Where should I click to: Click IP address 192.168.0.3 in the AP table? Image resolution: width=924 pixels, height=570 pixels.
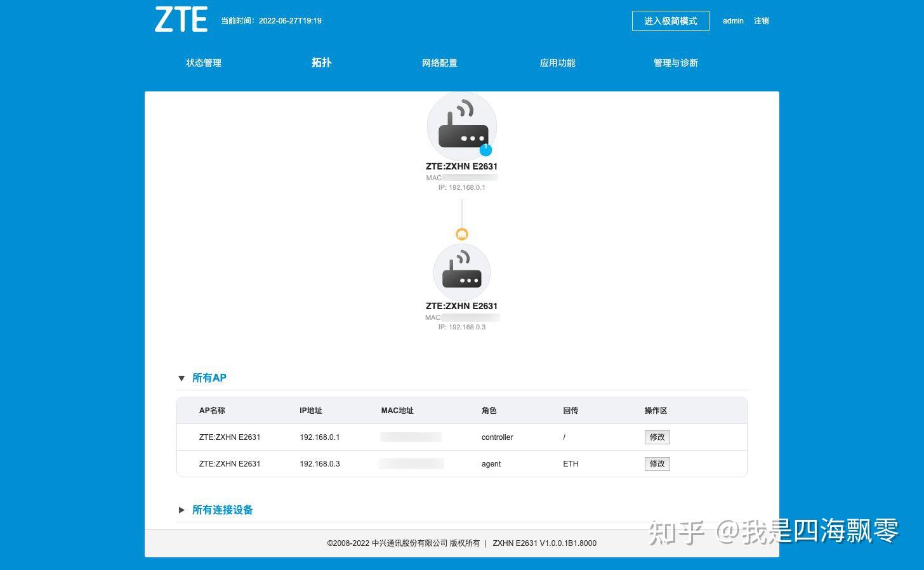click(x=320, y=463)
